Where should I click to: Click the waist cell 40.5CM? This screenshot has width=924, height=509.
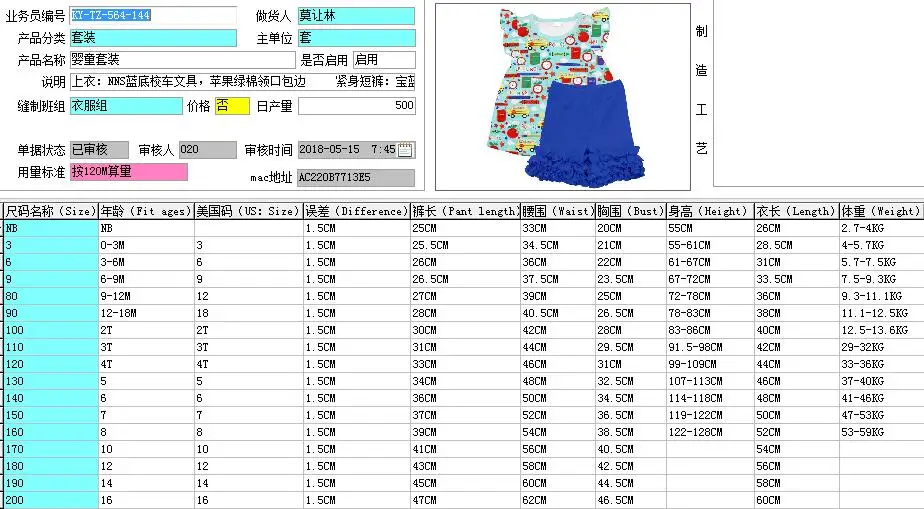pos(557,313)
